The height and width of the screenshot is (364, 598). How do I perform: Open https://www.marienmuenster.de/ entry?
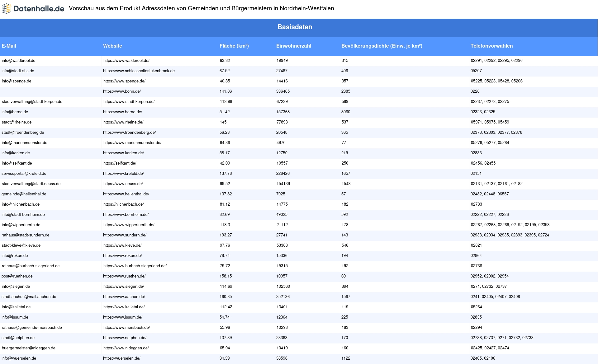(x=132, y=143)
